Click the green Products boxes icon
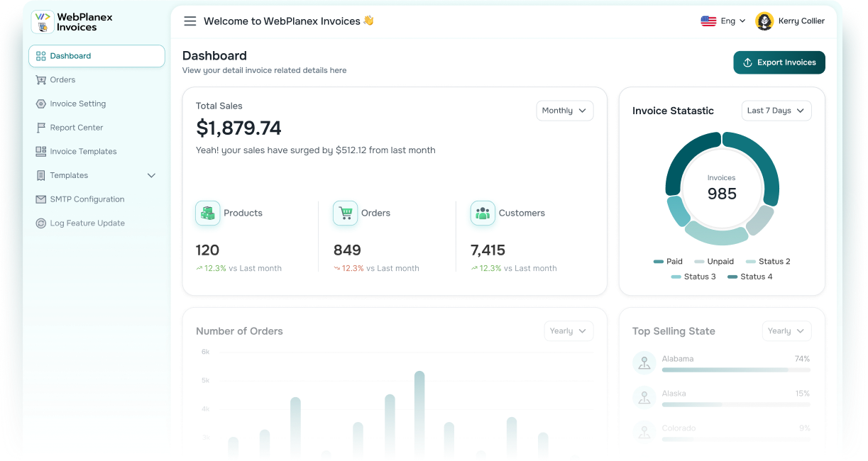 [x=208, y=213]
